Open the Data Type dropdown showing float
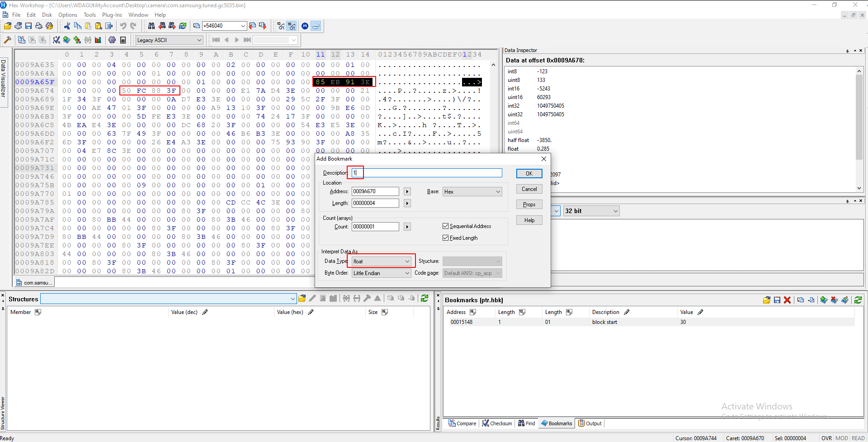Image resolution: width=868 pixels, height=442 pixels. click(x=382, y=261)
